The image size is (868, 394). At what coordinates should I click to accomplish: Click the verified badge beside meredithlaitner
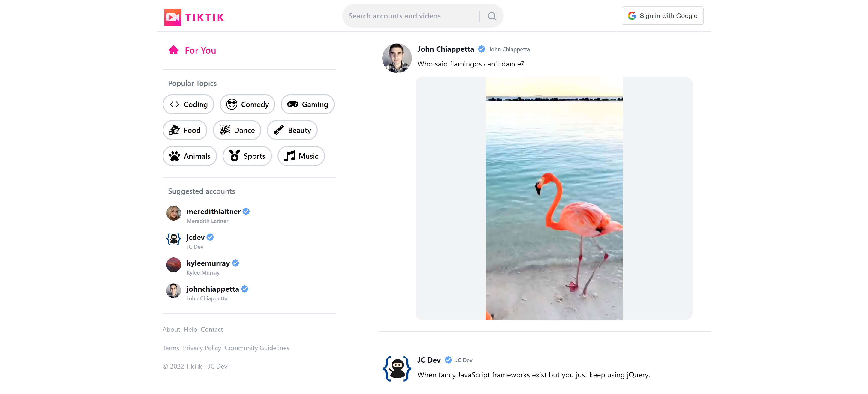(246, 212)
